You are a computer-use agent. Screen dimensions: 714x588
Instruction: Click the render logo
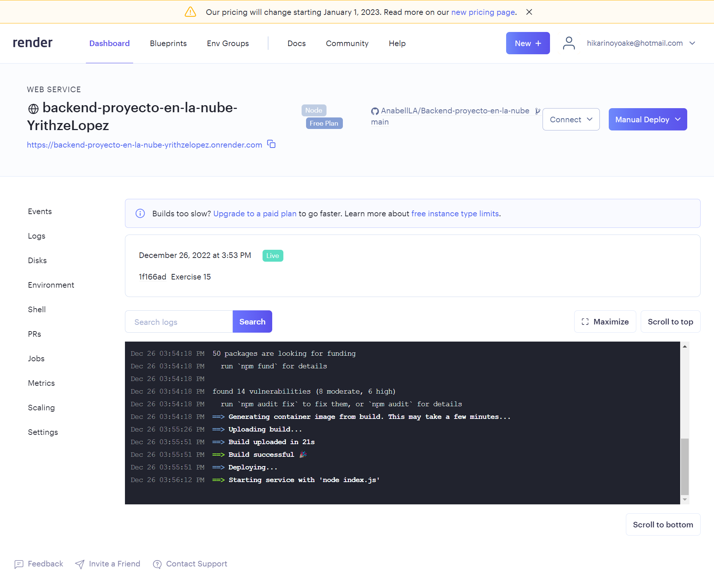(32, 42)
